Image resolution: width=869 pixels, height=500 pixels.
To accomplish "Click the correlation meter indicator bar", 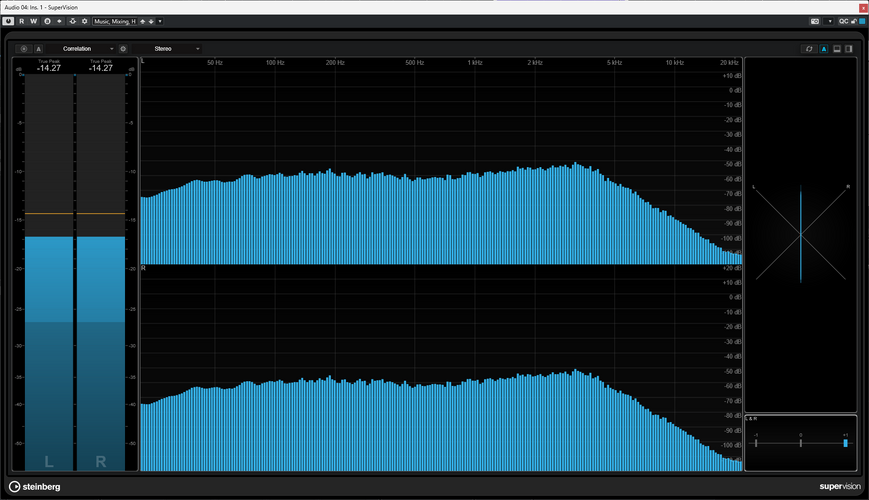I will click(845, 443).
